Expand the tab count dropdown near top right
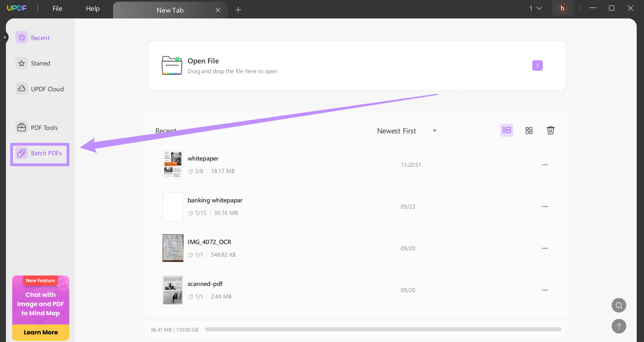This screenshot has width=644, height=342. pos(535,8)
